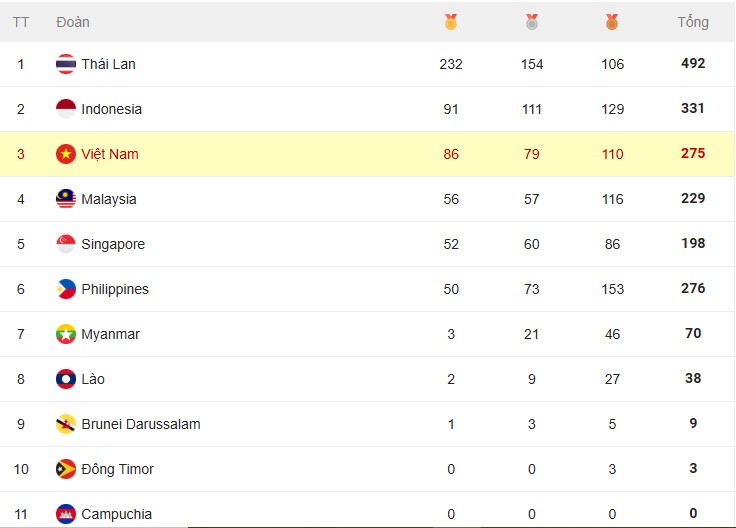Click the Myanmar flag icon
Image resolution: width=736 pixels, height=528 pixels.
pyautogui.click(x=66, y=334)
